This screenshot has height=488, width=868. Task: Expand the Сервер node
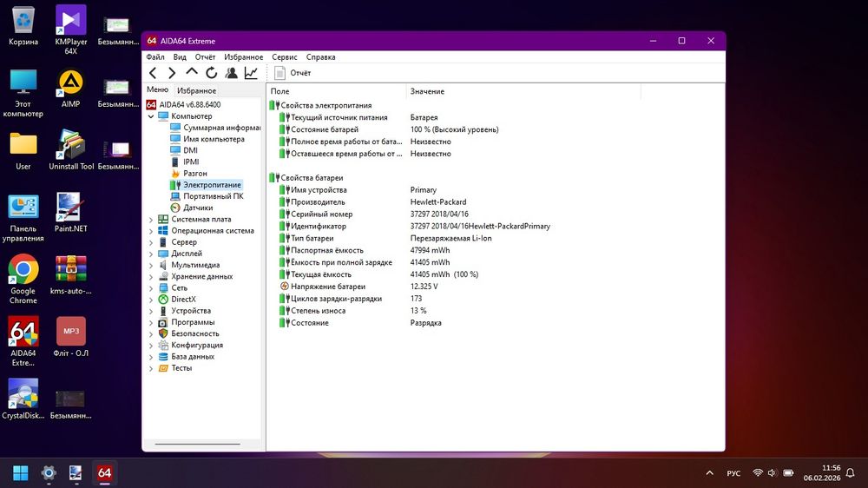pyautogui.click(x=150, y=242)
